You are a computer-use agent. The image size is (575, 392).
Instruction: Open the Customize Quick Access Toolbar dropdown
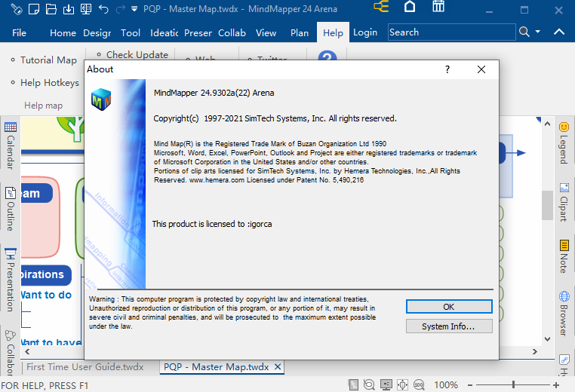tap(134, 9)
